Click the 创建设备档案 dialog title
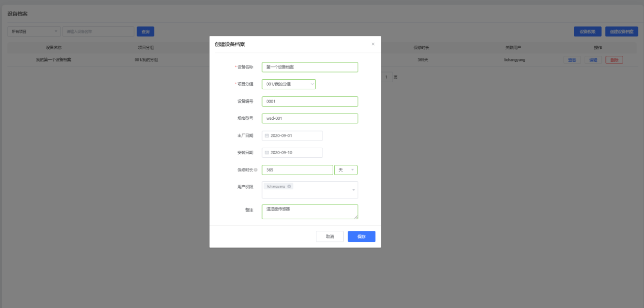644x308 pixels. point(230,45)
